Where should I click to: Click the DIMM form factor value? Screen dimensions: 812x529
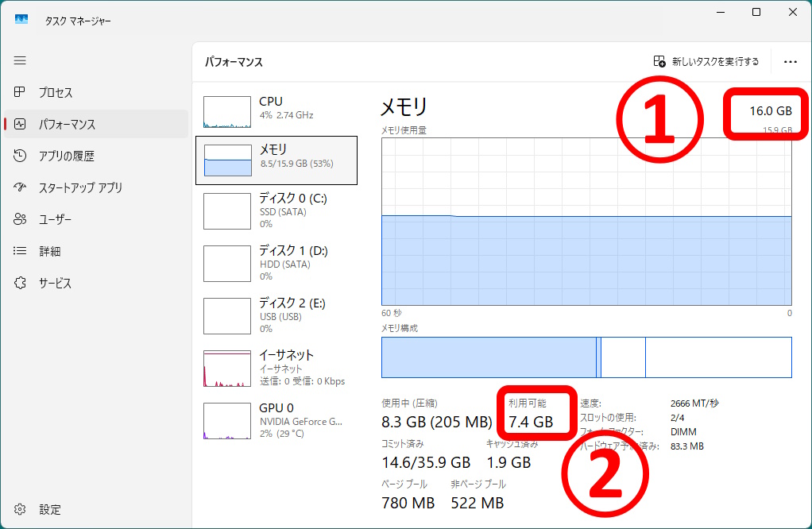[x=683, y=431]
